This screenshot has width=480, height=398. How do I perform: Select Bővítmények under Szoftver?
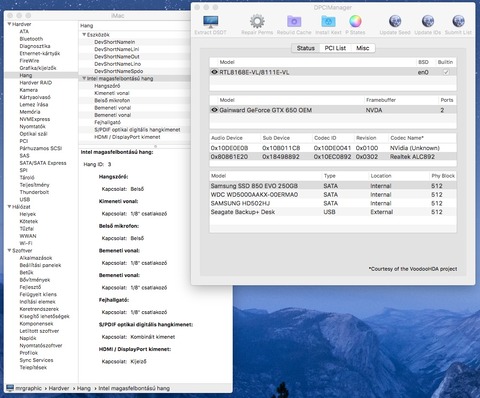point(35,280)
